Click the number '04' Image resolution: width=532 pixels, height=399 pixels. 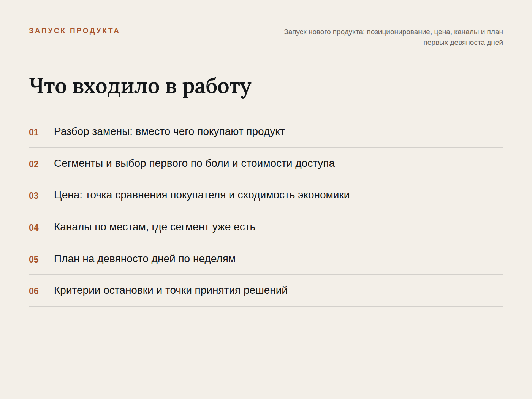(x=34, y=228)
